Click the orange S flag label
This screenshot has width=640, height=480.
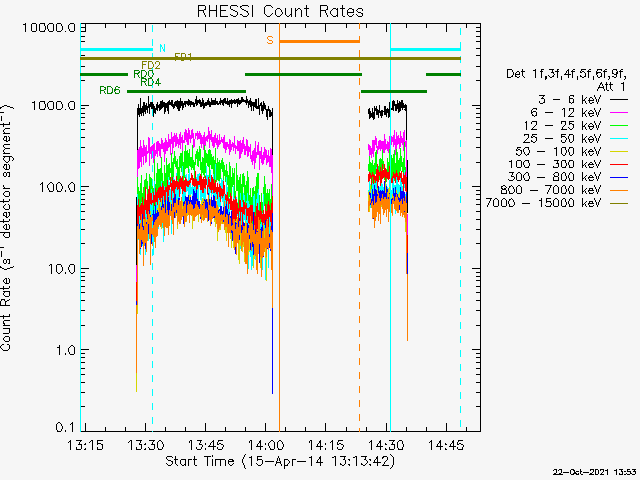click(270, 40)
